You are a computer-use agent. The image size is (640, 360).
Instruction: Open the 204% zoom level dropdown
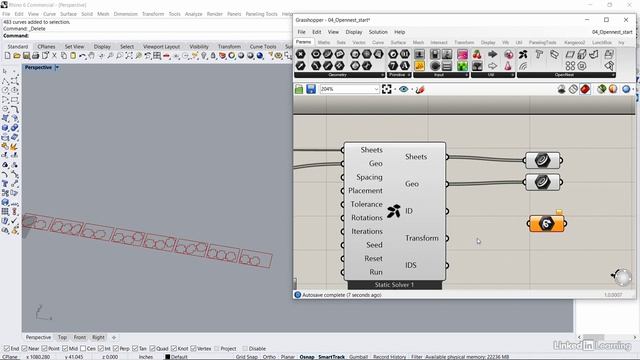[376, 89]
